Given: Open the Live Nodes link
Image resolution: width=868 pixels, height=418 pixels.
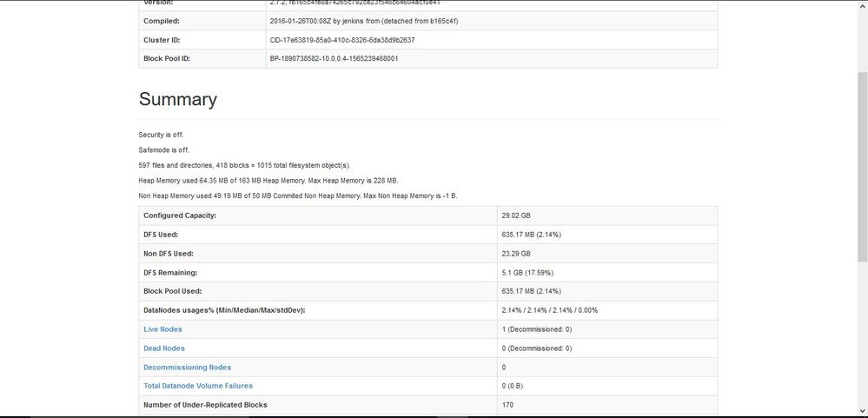Looking at the screenshot, I should pyautogui.click(x=162, y=329).
